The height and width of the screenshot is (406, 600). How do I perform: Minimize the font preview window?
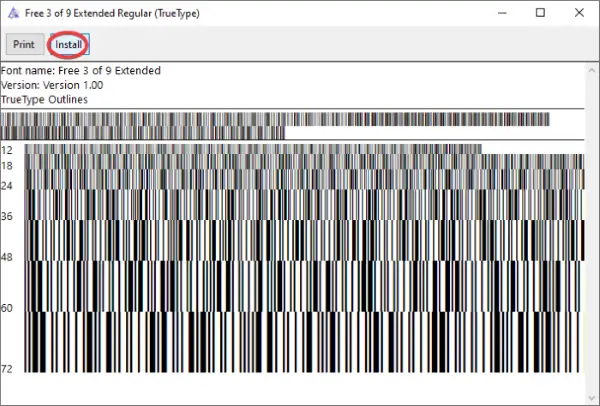click(x=502, y=13)
